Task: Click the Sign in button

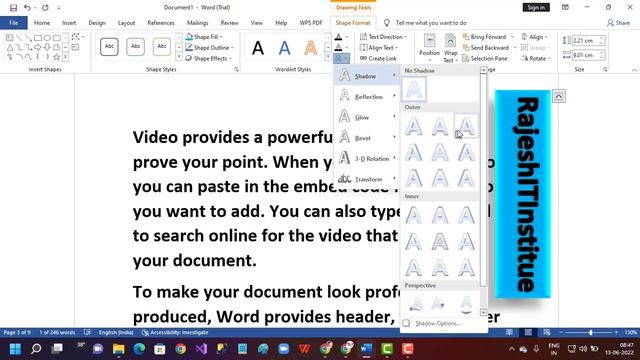Action: point(536,7)
